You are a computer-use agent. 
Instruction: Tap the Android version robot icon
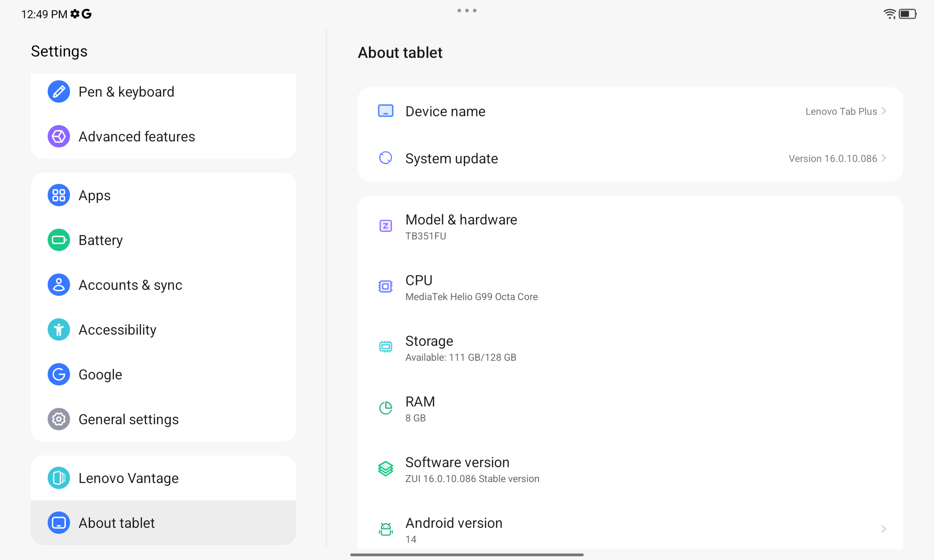point(386,529)
